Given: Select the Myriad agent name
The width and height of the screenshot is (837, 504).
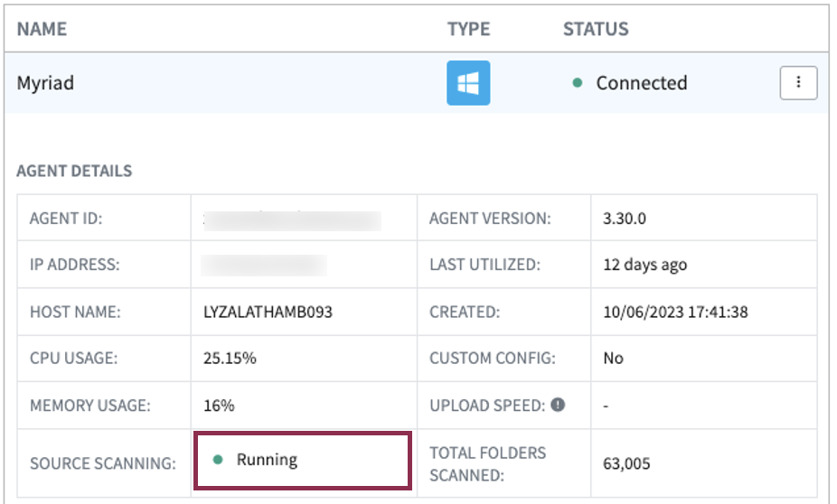Looking at the screenshot, I should 45,83.
